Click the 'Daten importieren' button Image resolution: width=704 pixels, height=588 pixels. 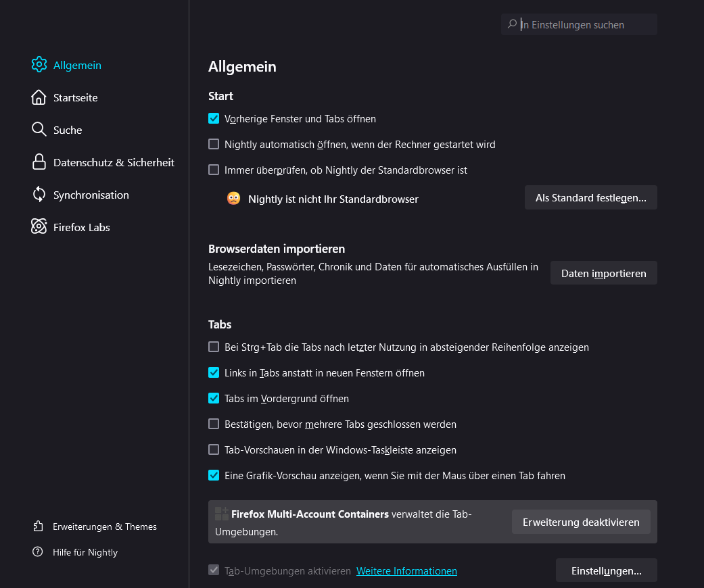point(603,273)
